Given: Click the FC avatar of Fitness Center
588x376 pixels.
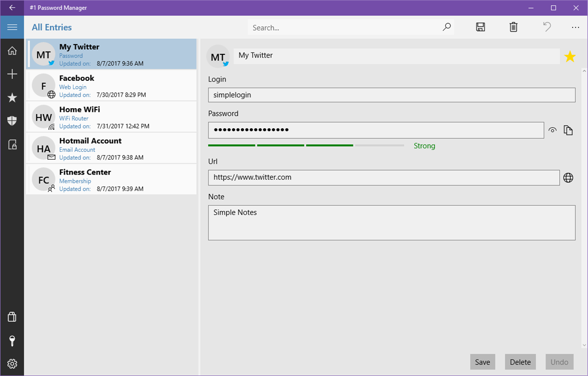Looking at the screenshot, I should pyautogui.click(x=44, y=180).
